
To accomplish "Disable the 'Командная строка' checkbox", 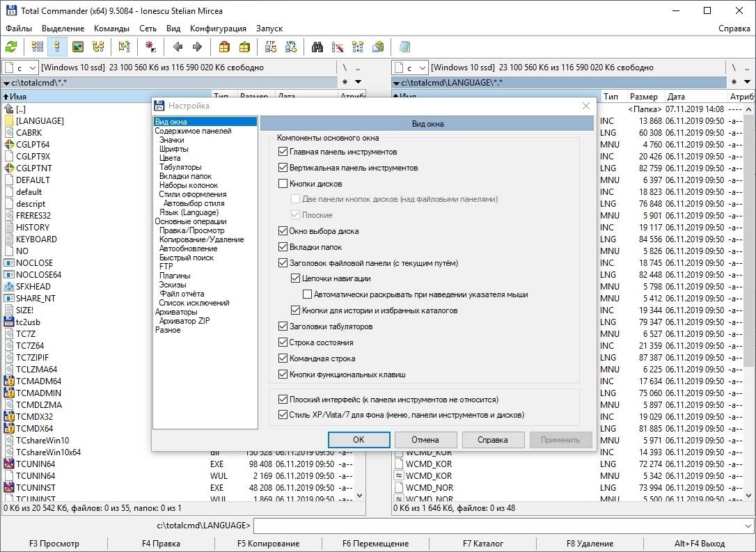I will (x=283, y=358).
